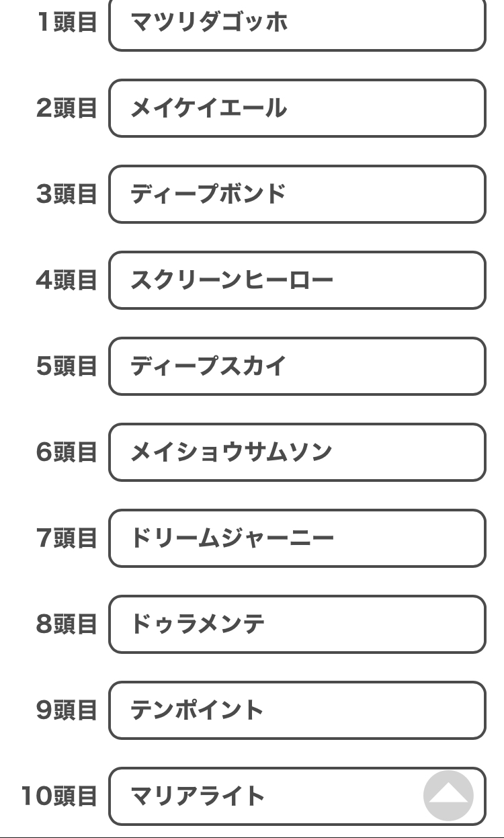Viewport: 504px width, 838px height.
Task: Click the 4頭目 label
Action: pyautogui.click(x=67, y=280)
